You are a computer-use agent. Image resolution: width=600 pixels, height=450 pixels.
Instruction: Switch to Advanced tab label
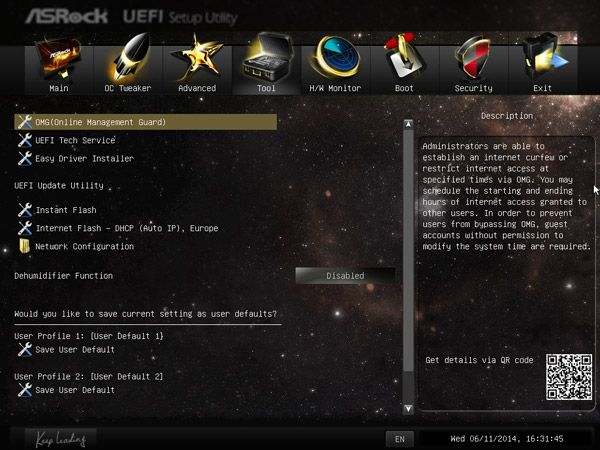tap(197, 88)
